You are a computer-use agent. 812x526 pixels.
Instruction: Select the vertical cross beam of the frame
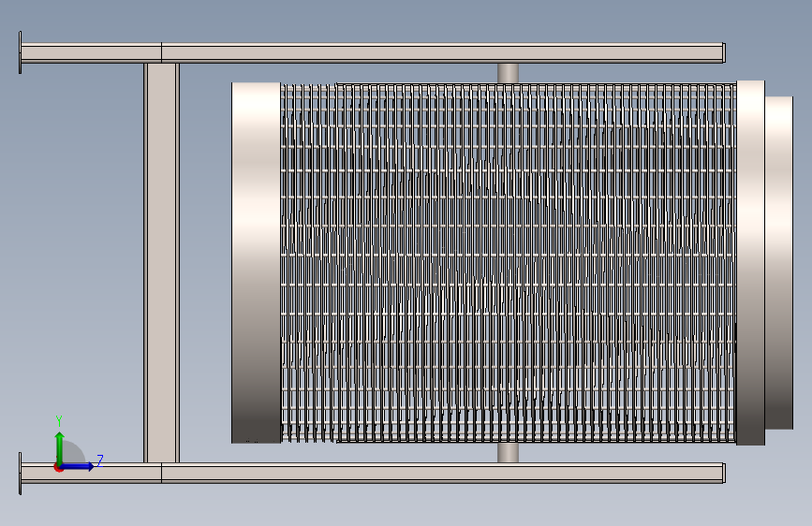(x=162, y=262)
